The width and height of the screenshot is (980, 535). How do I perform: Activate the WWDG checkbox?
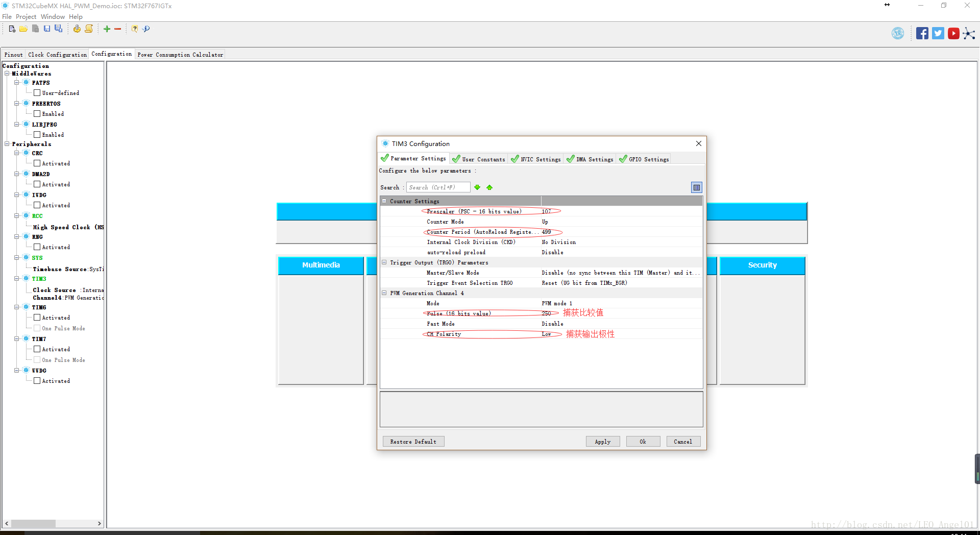tap(37, 381)
